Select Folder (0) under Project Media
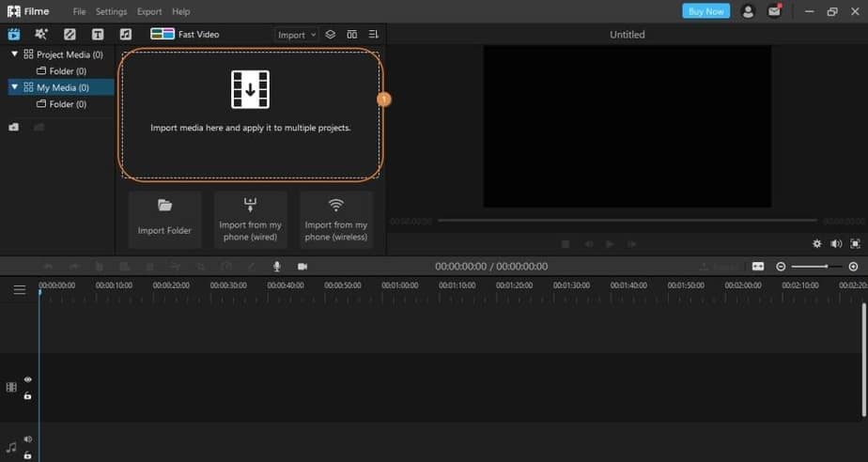868x462 pixels. click(x=61, y=70)
